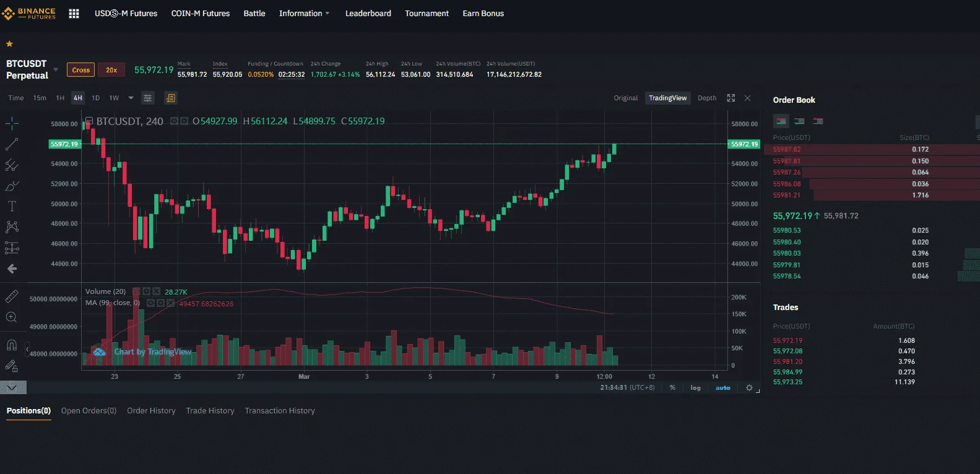
Task: Open the Tournament link
Action: [x=427, y=13]
